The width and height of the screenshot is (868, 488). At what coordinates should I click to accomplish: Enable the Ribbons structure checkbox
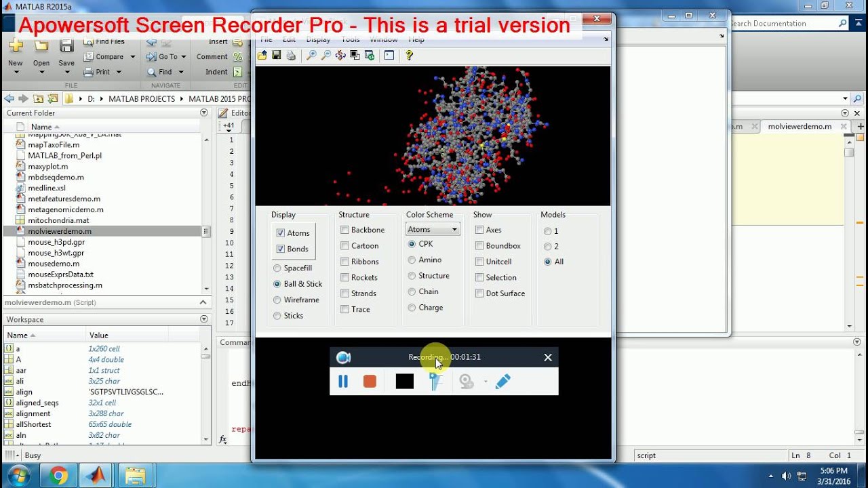(x=345, y=262)
